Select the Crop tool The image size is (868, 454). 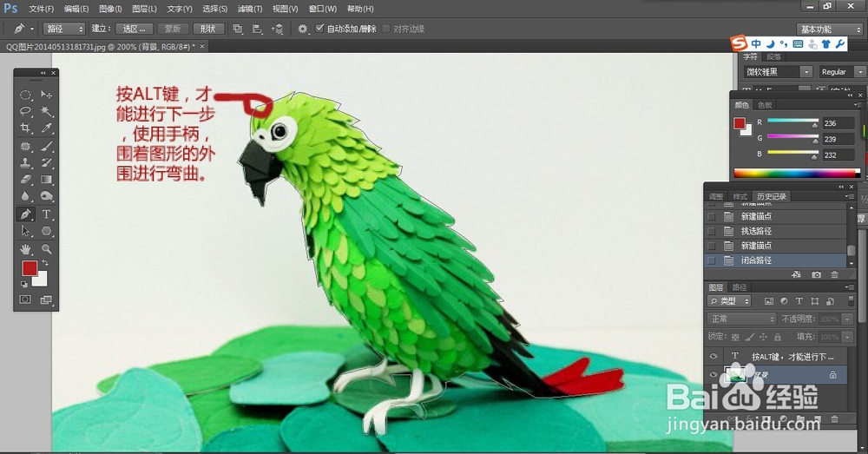[x=25, y=128]
